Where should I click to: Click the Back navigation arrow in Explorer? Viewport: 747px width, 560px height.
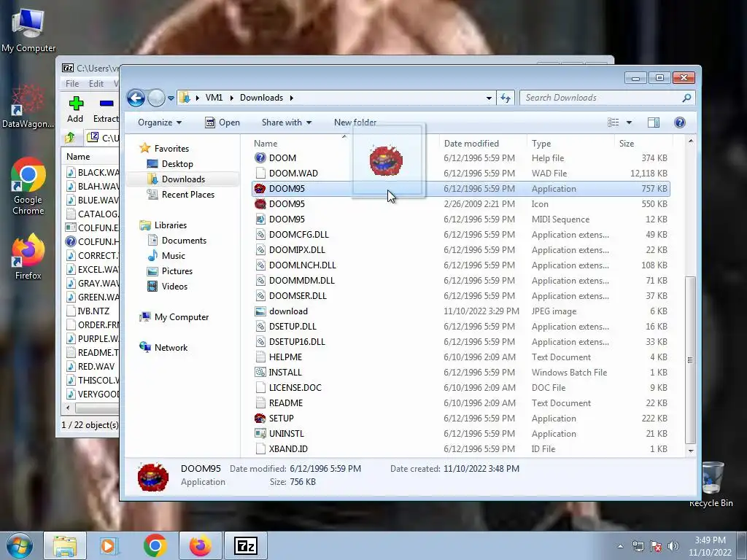pyautogui.click(x=136, y=98)
